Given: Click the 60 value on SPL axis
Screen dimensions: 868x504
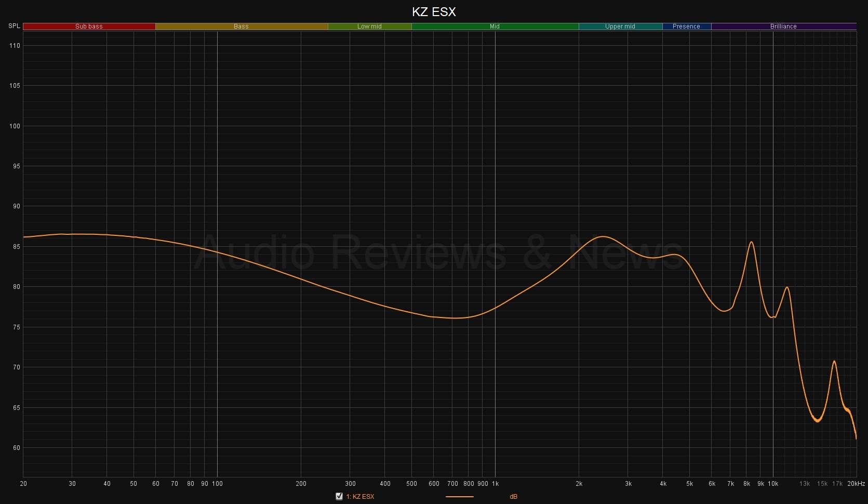Looking at the screenshot, I should click(16, 448).
